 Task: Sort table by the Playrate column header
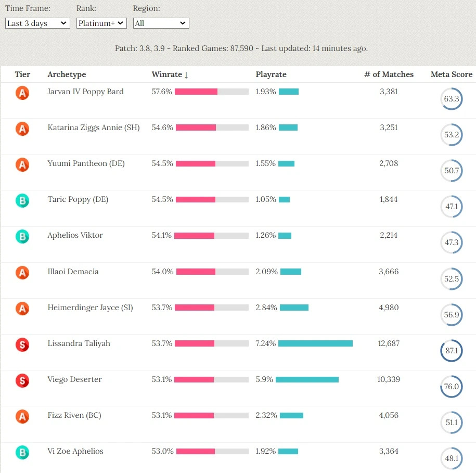tap(271, 74)
